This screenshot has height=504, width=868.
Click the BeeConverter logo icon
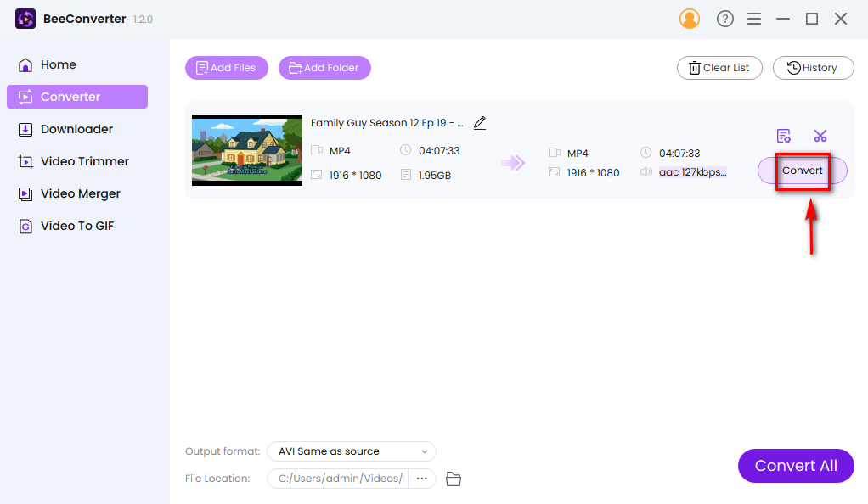(25, 19)
